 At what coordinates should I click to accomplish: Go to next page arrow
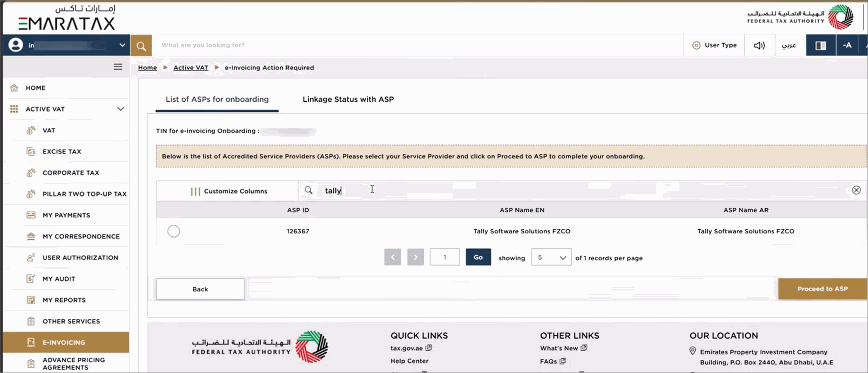[415, 257]
